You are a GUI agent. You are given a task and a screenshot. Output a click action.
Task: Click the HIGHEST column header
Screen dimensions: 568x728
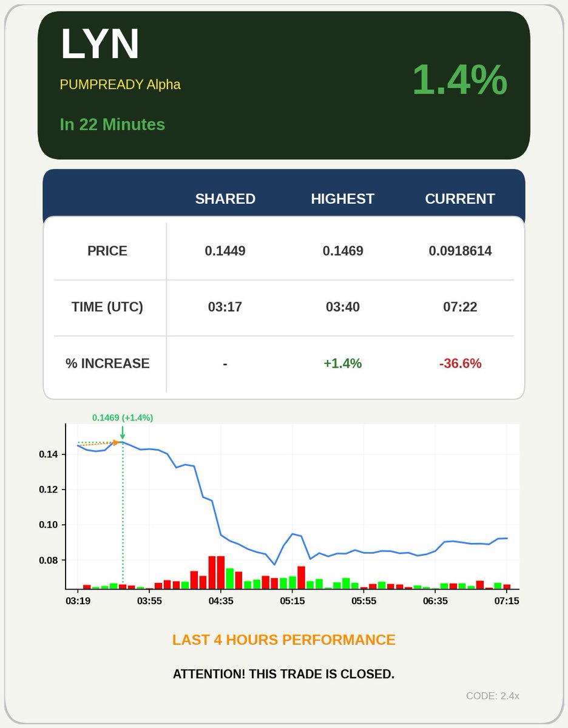[x=343, y=199]
